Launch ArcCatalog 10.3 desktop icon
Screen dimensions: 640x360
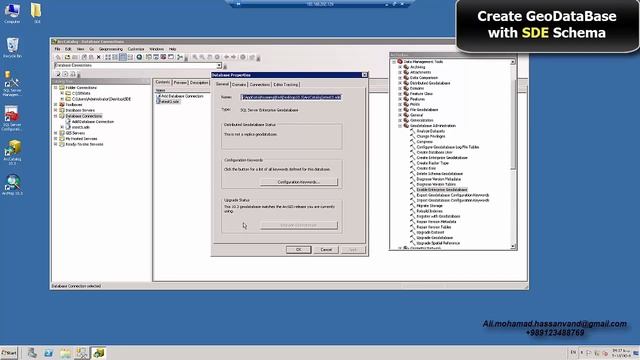[x=12, y=152]
